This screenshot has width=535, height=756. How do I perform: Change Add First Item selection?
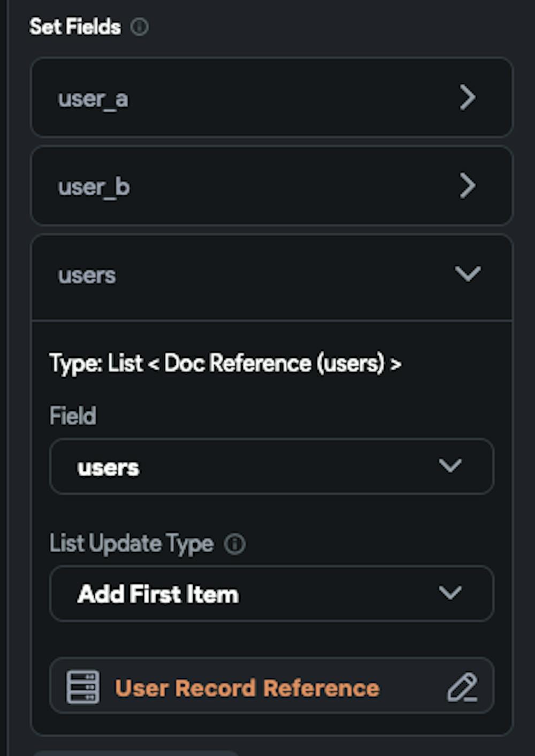[x=271, y=593]
